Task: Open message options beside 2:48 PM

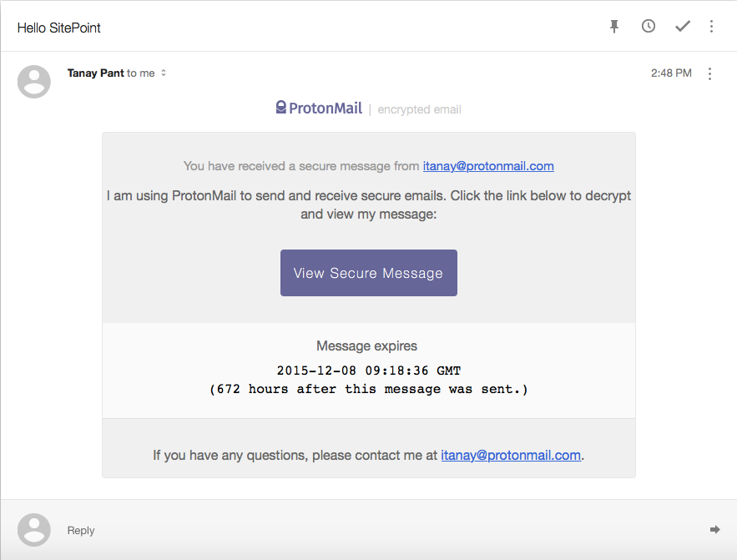Action: pos(710,74)
